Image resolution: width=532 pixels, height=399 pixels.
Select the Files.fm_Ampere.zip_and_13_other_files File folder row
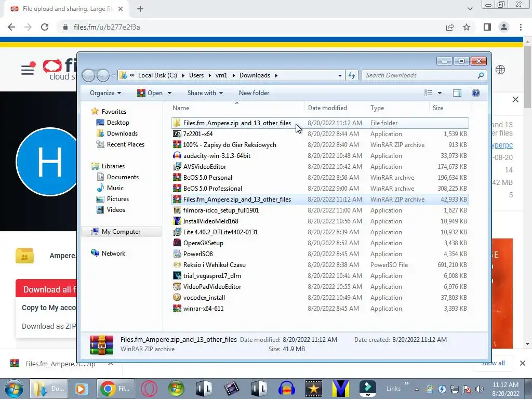(320, 123)
